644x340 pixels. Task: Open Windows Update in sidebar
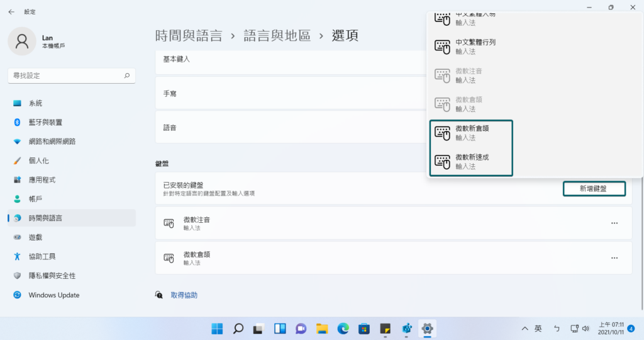[x=72, y=295]
